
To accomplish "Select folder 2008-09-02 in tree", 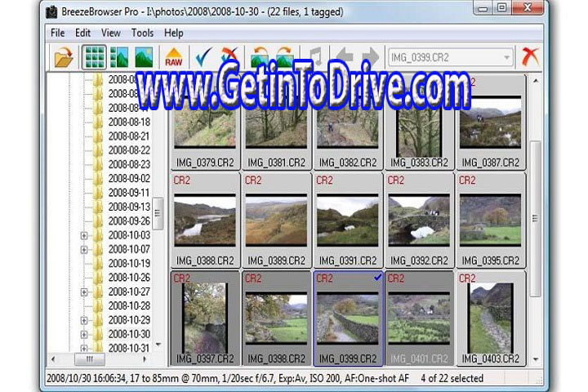I will [129, 179].
